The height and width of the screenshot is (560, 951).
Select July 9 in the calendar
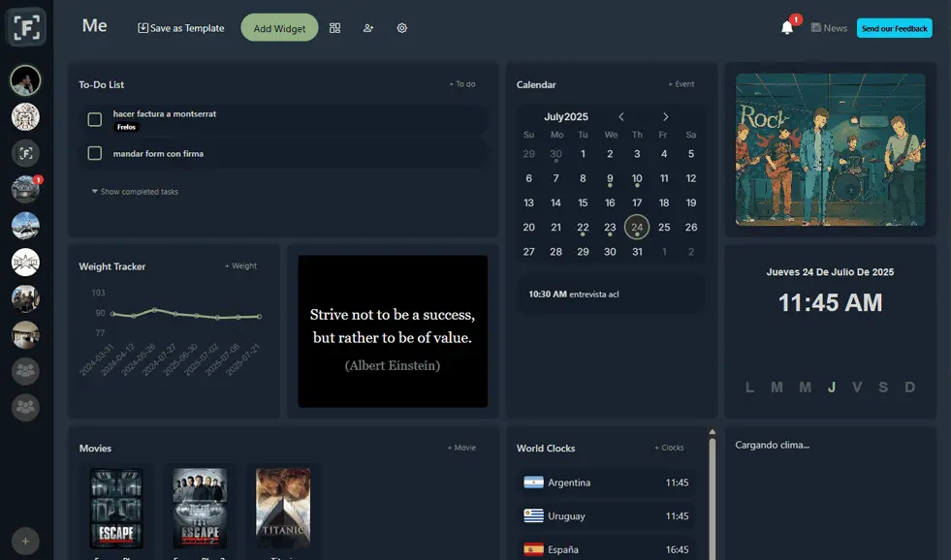(x=610, y=178)
